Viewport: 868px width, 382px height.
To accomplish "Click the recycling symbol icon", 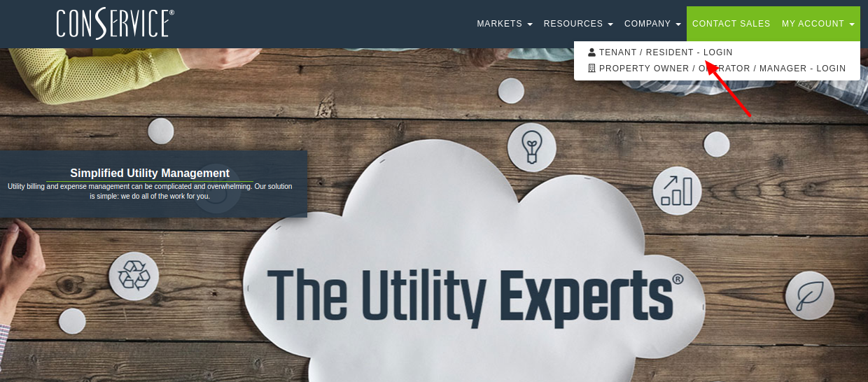I will pos(134,276).
